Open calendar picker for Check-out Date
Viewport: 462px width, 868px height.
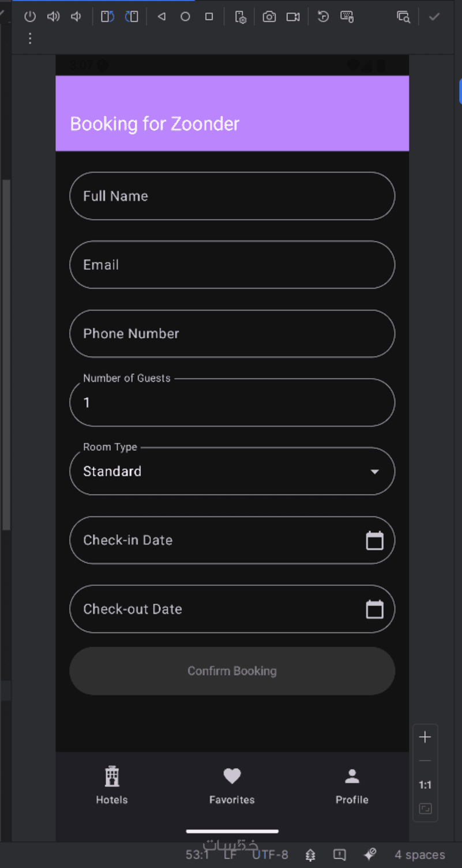click(374, 609)
